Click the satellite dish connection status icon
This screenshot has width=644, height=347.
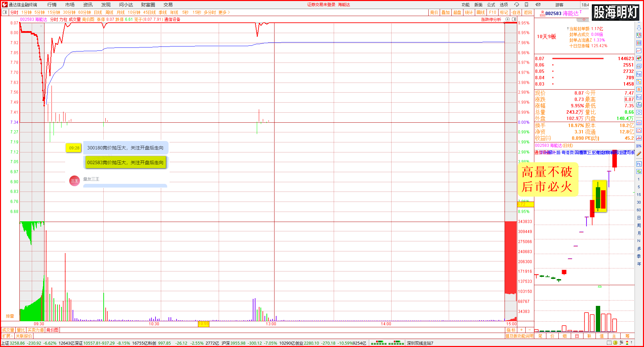621,343
